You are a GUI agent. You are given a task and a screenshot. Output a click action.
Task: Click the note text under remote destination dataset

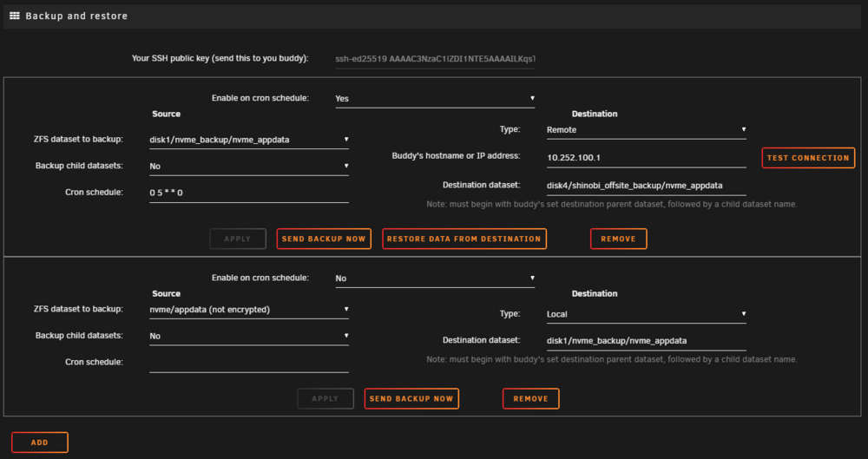(x=612, y=204)
